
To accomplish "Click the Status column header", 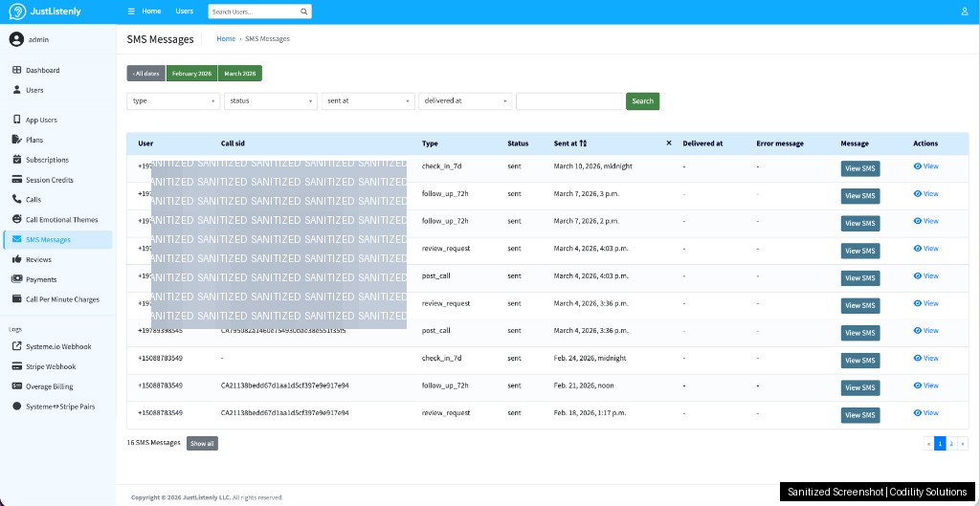I will (x=518, y=143).
